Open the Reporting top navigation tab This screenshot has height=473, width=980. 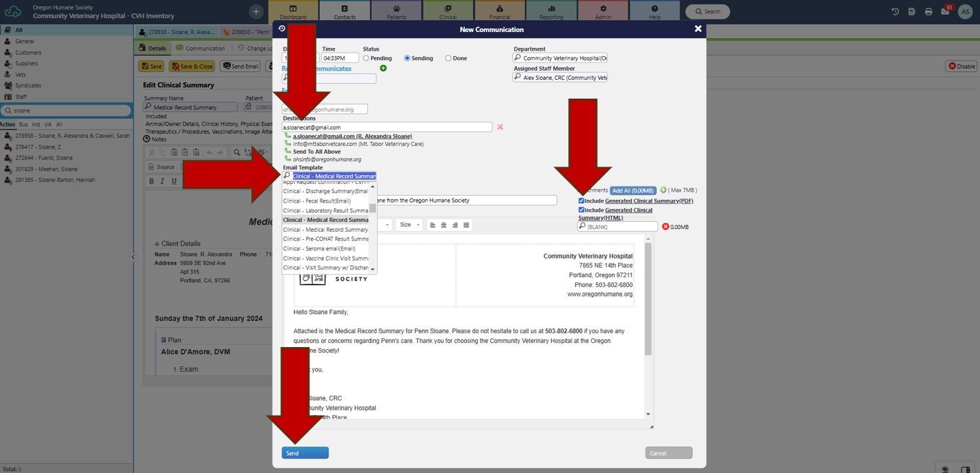click(551, 11)
